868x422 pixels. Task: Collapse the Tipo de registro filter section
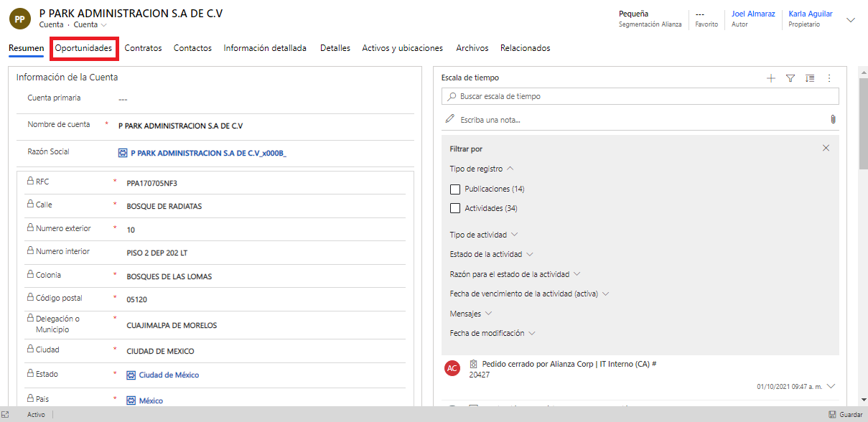510,169
